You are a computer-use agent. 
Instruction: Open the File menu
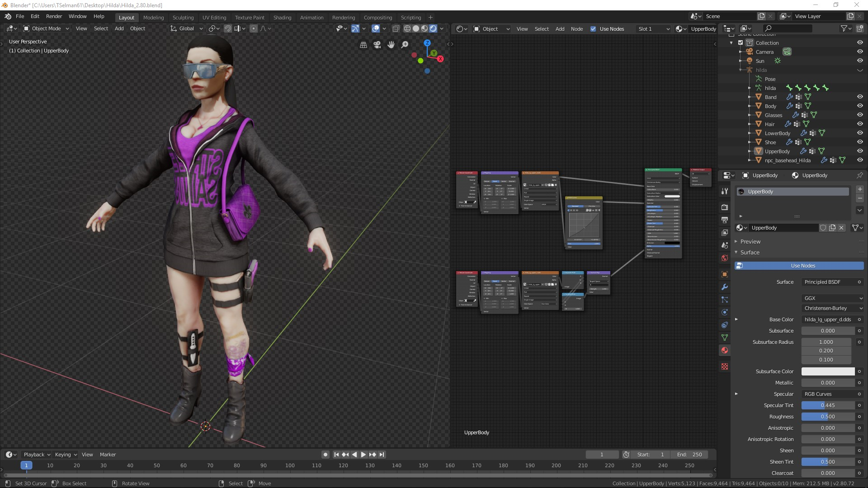20,16
